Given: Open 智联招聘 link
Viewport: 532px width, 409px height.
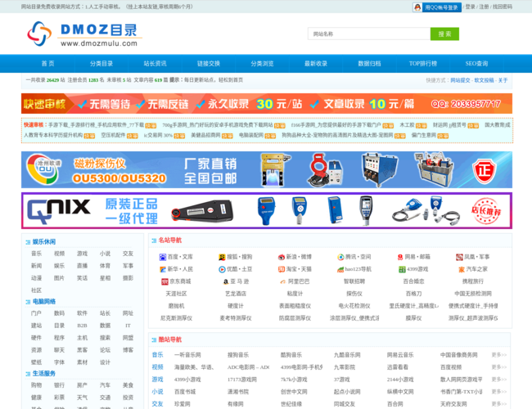Looking at the screenshot, I should coord(354,281).
